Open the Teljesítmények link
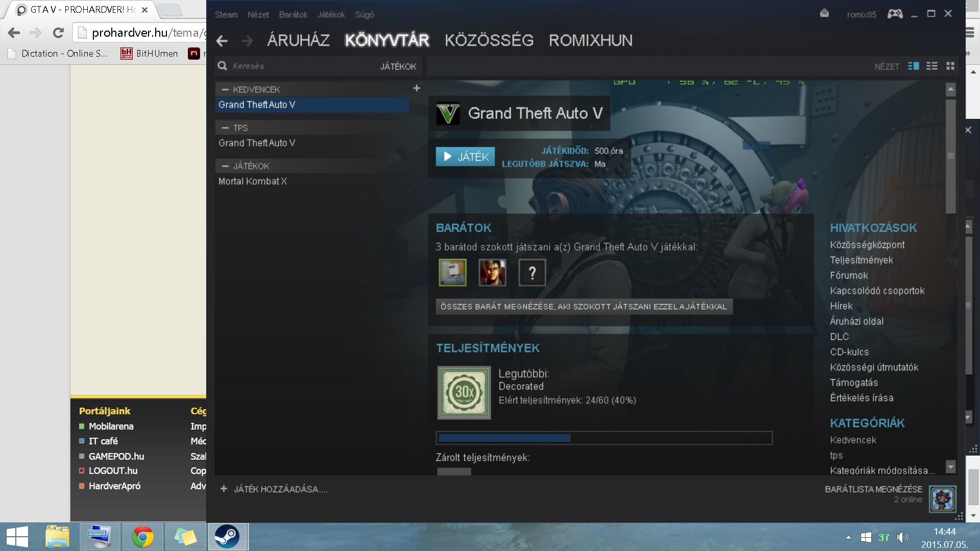The width and height of the screenshot is (980, 551). [861, 260]
